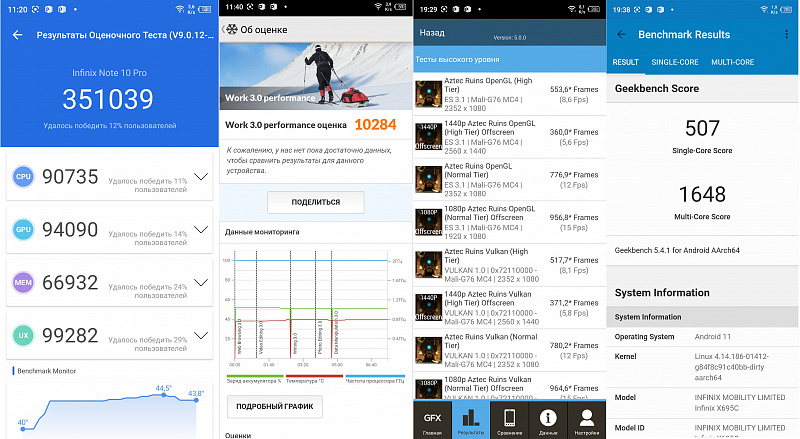This screenshot has width=800, height=439.
Task: Click the AnTuTu total score 351039
Action: (108, 99)
